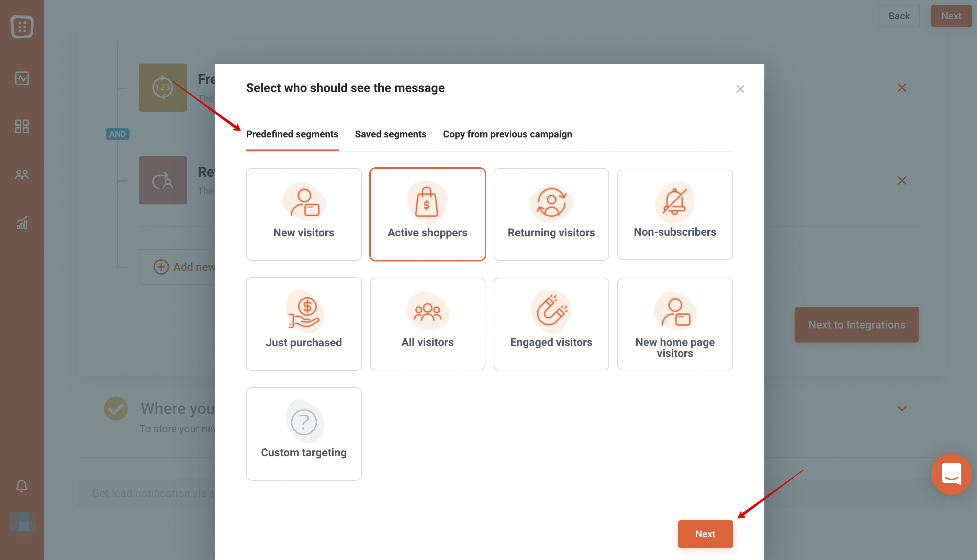The image size is (977, 560).
Task: Close the segment selection dialog
Action: click(x=740, y=89)
